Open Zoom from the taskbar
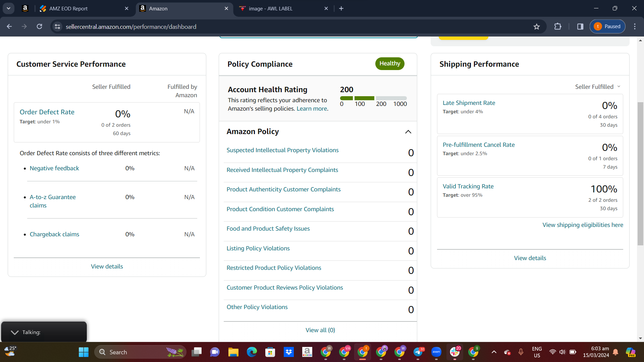Screen dimensions: 644x362 (x=436, y=352)
